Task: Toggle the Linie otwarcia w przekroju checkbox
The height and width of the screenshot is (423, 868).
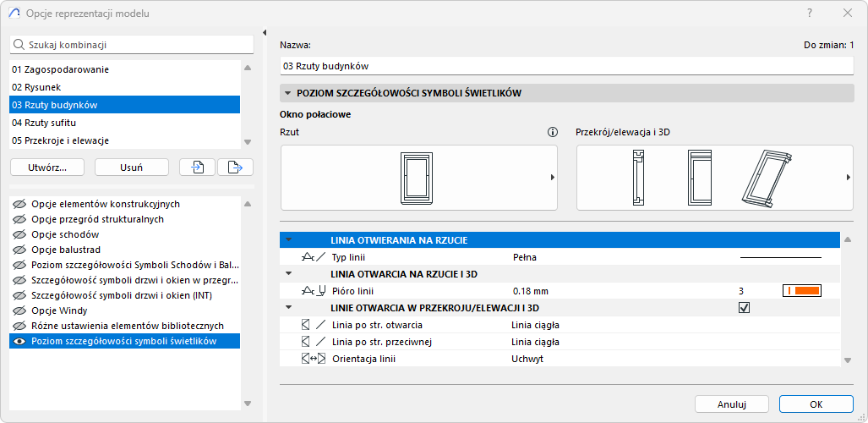Action: [744, 308]
